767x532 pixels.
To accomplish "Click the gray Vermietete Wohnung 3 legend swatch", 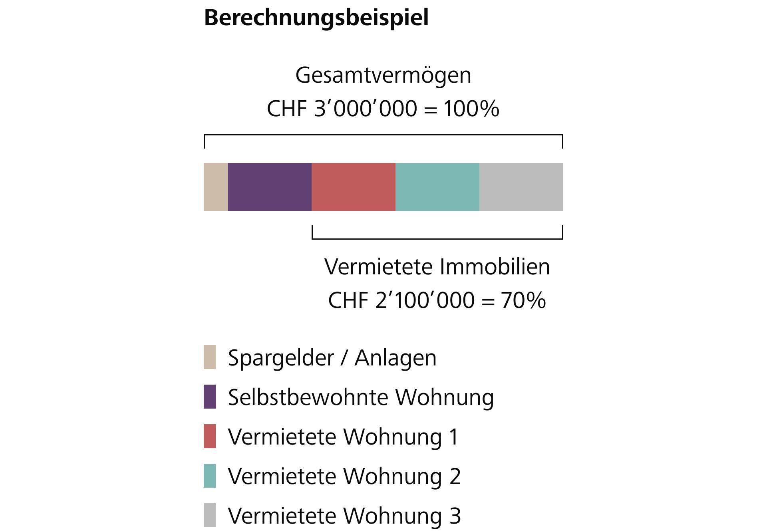I will [x=210, y=515].
